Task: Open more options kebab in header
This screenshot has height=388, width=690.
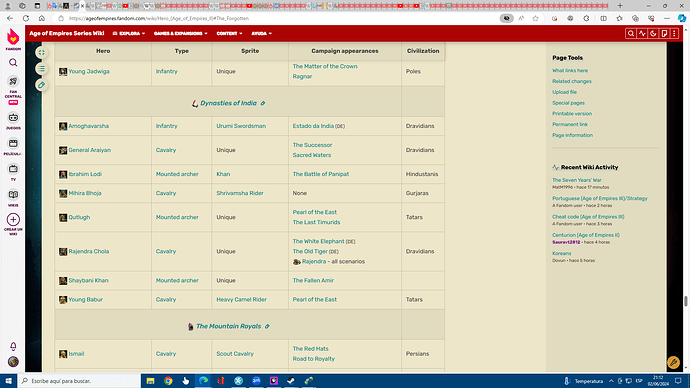Action: (674, 33)
